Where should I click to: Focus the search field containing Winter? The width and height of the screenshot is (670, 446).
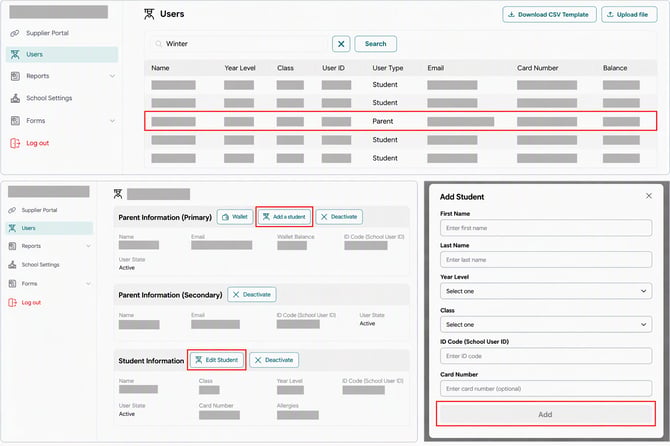pos(239,44)
